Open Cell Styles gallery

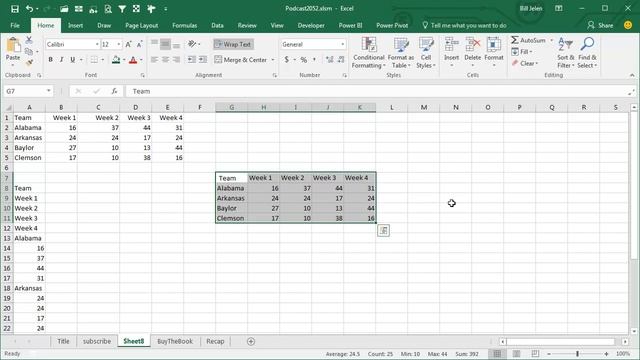[426, 53]
